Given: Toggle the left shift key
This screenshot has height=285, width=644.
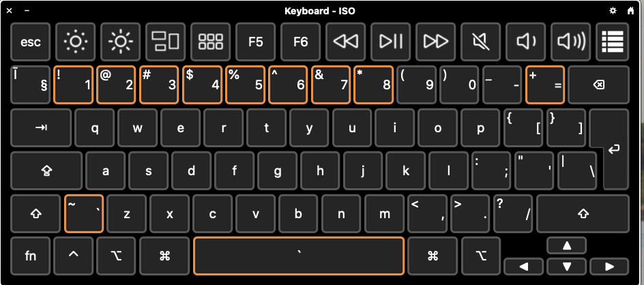Looking at the screenshot, I should tap(35, 214).
